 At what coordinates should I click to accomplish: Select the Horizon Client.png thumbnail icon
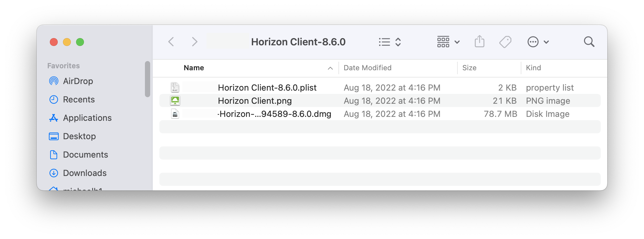(x=175, y=100)
